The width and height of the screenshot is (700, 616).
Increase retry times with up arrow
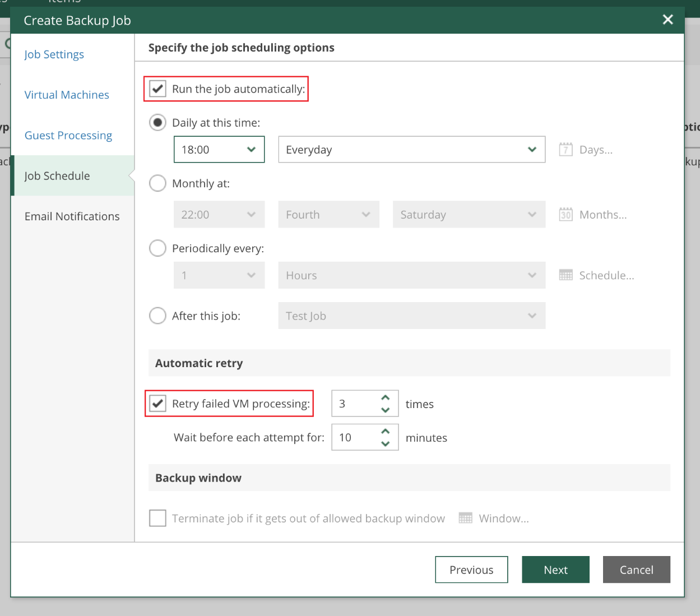point(385,398)
